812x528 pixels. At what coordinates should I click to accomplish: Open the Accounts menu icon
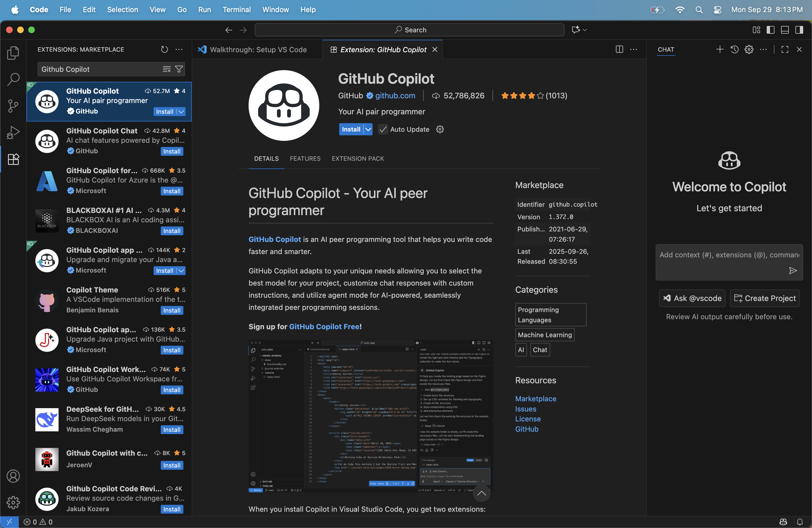(13, 476)
